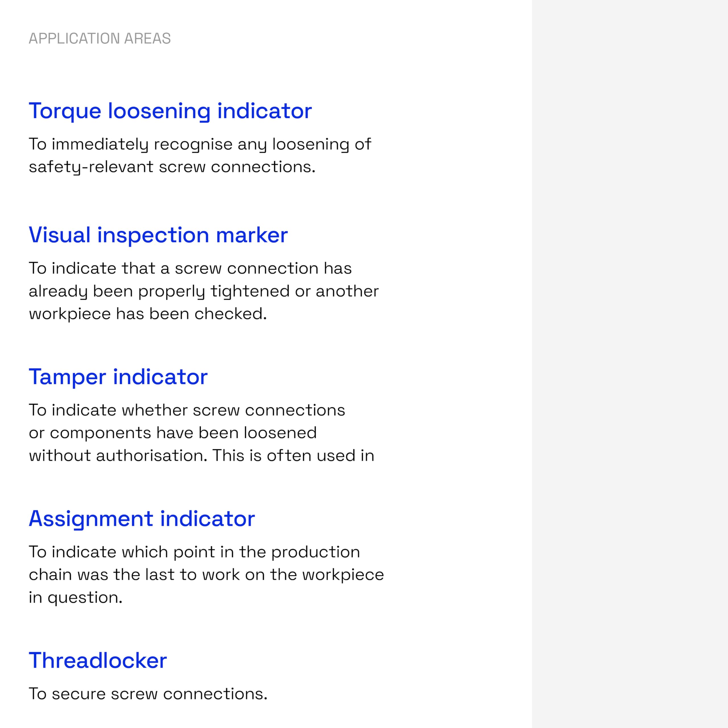This screenshot has height=728, width=728.
Task: Click the line 'To indicate which point in the production'
Action: (194, 552)
